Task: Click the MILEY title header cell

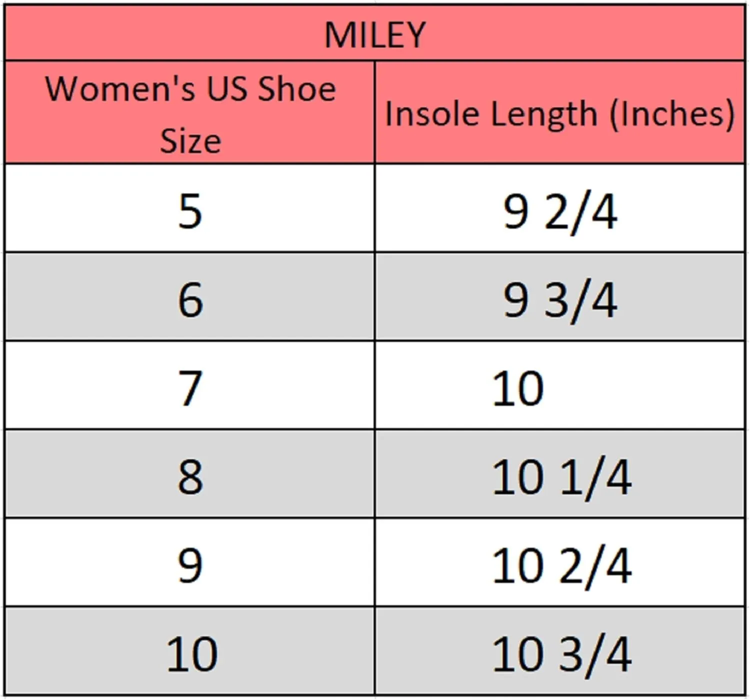Action: click(375, 34)
